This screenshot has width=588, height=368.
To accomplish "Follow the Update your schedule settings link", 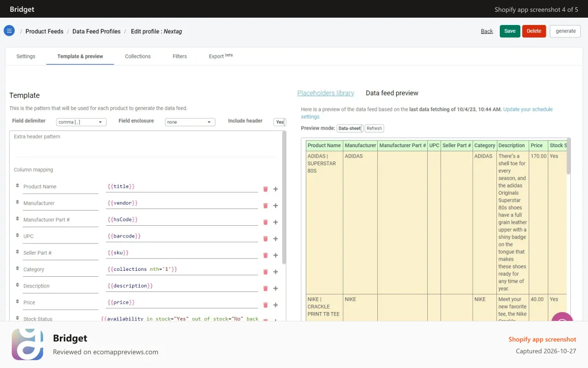I will pos(427,113).
